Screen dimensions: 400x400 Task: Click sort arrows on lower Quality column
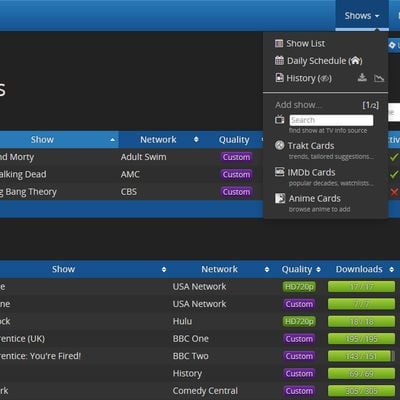[x=318, y=269]
